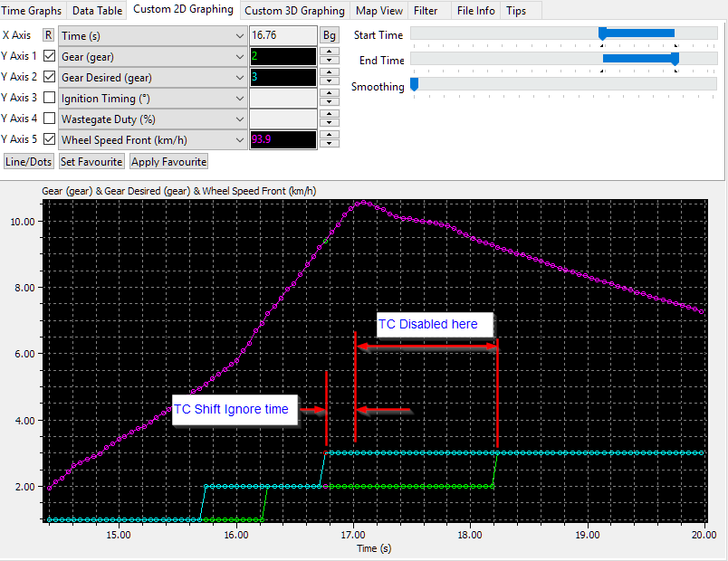Open the Custom 3D Graphing tab

[294, 11]
